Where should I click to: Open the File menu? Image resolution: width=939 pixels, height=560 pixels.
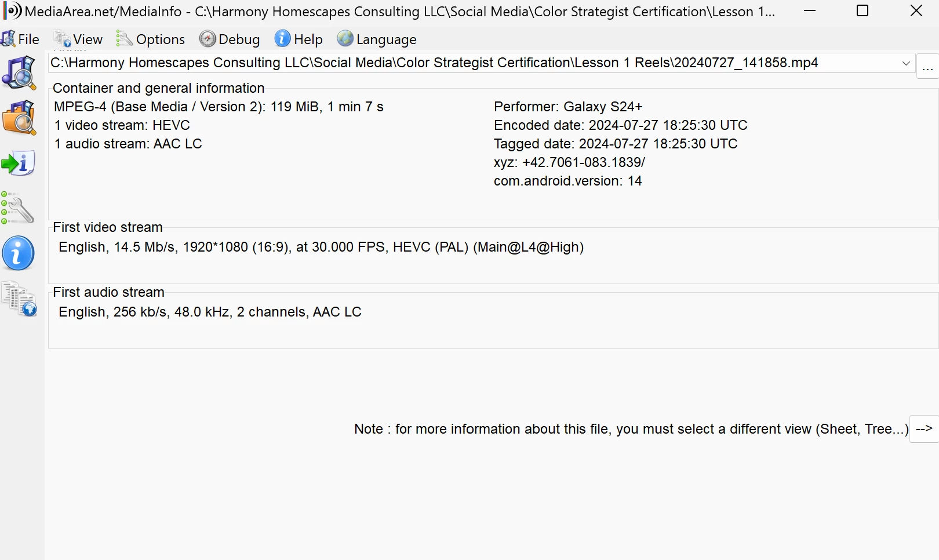click(21, 39)
